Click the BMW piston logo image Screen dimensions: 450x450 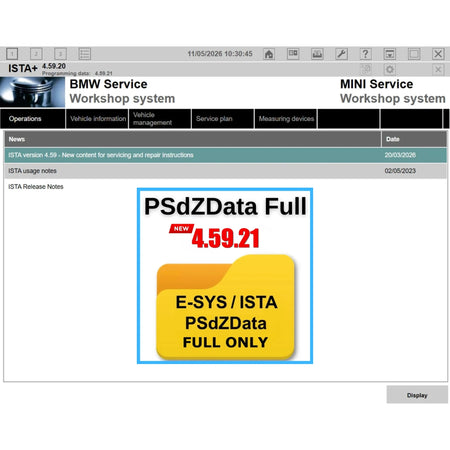(32, 92)
